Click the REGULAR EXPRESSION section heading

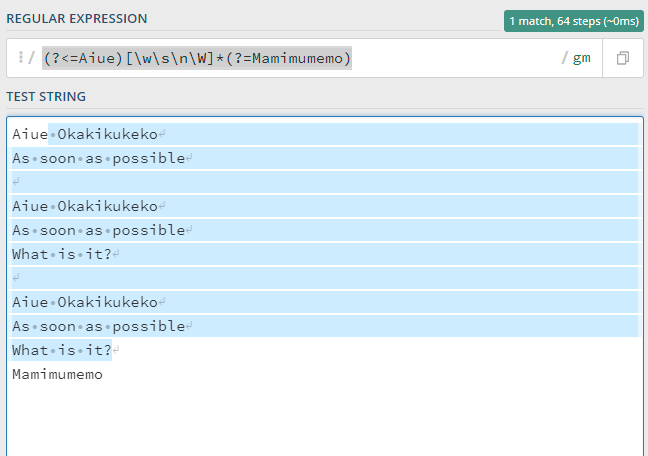(77, 19)
